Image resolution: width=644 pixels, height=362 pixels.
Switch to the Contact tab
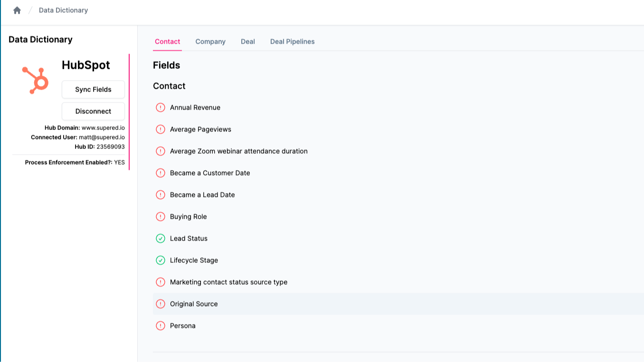168,42
